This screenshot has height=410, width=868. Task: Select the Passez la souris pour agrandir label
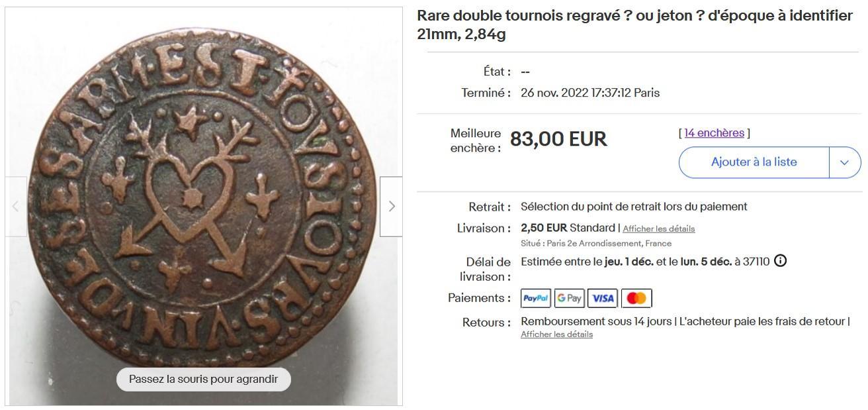pos(204,380)
